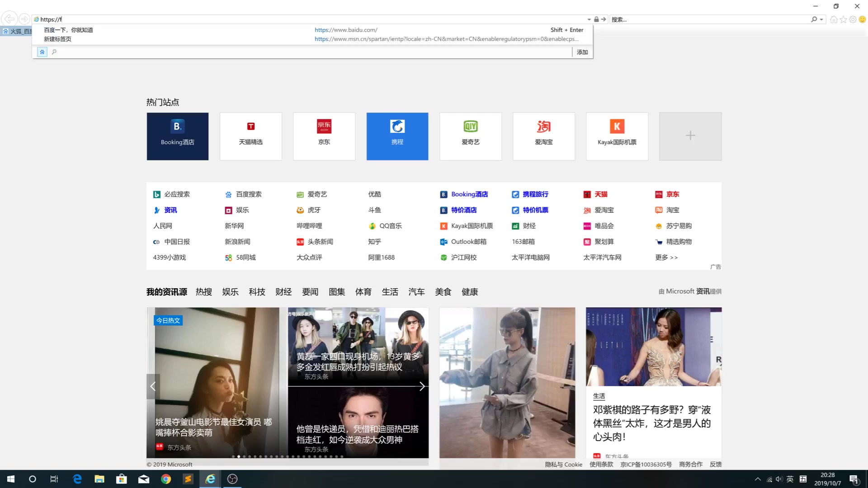
Task: Show hidden system tray icons
Action: coord(758,479)
